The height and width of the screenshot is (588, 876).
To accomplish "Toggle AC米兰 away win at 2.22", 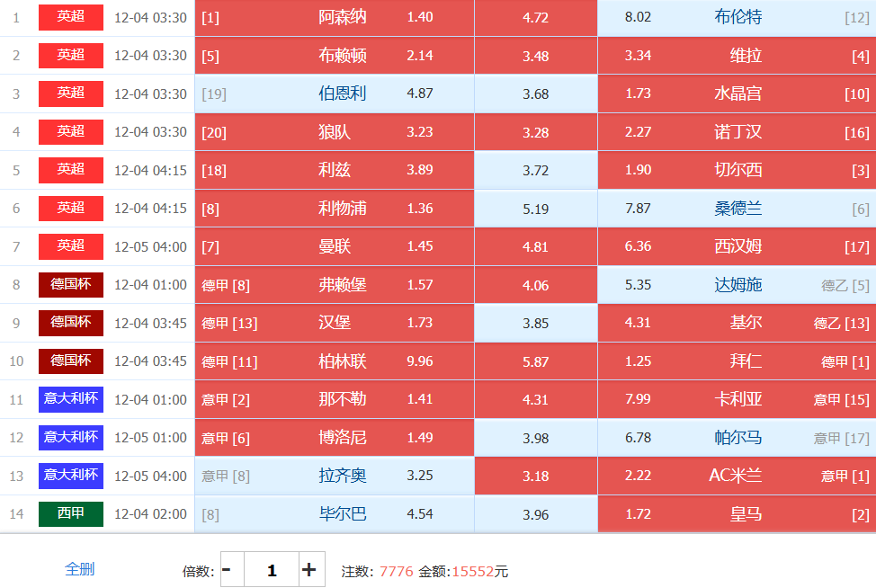I will [736, 476].
